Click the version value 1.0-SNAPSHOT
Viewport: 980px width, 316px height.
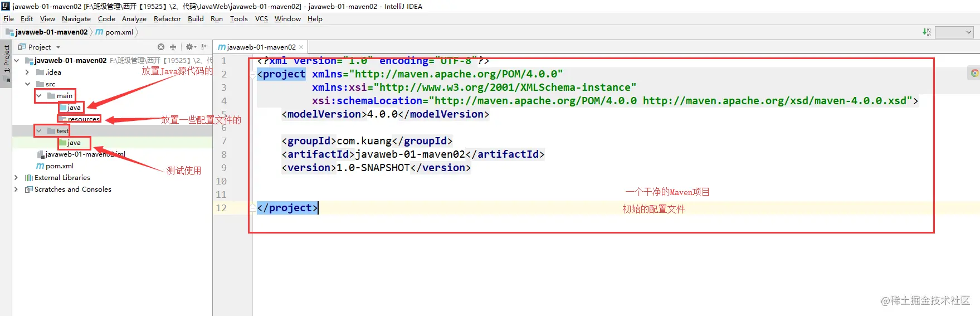(x=373, y=168)
